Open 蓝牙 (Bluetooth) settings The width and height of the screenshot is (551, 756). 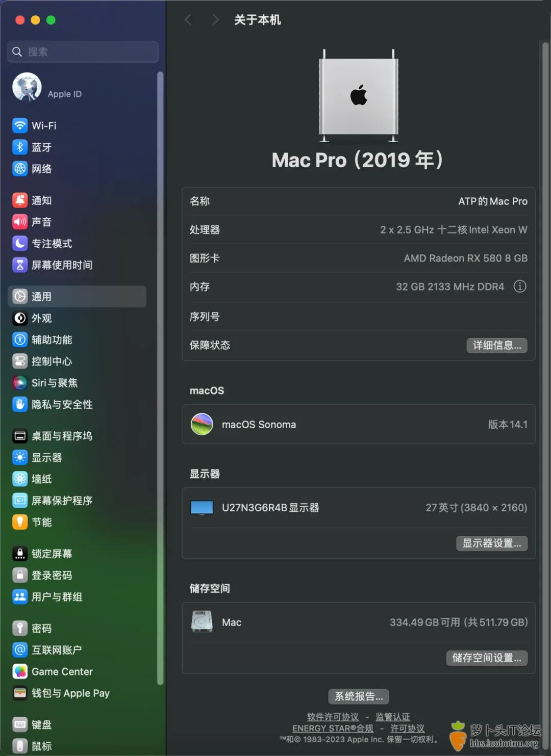(41, 147)
